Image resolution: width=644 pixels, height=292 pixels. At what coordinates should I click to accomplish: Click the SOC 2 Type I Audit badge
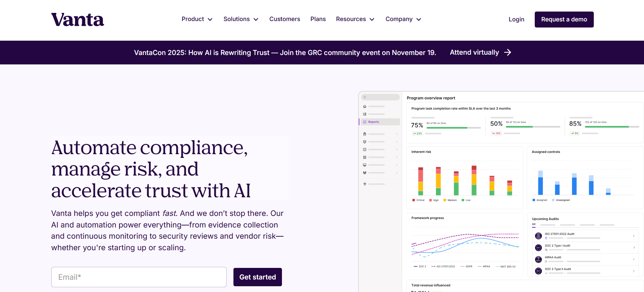(x=538, y=248)
